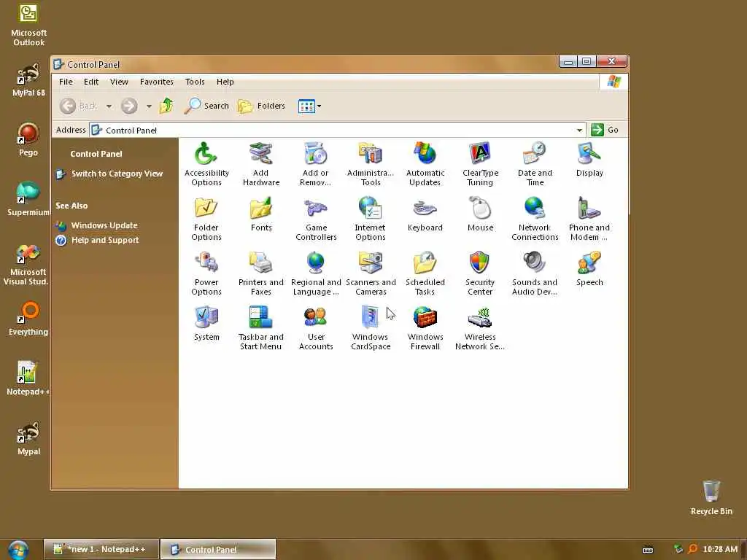The image size is (747, 560).
Task: Open Regional and Language icon
Action: (x=316, y=273)
